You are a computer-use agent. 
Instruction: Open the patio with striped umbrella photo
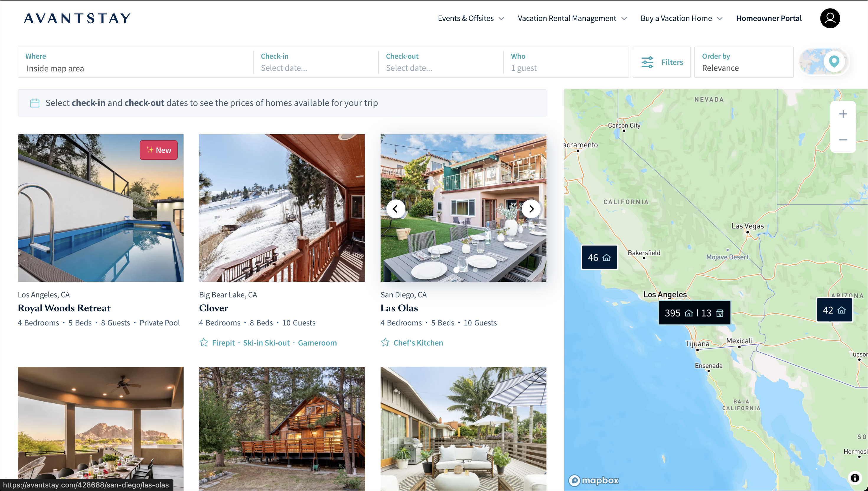coord(463,429)
